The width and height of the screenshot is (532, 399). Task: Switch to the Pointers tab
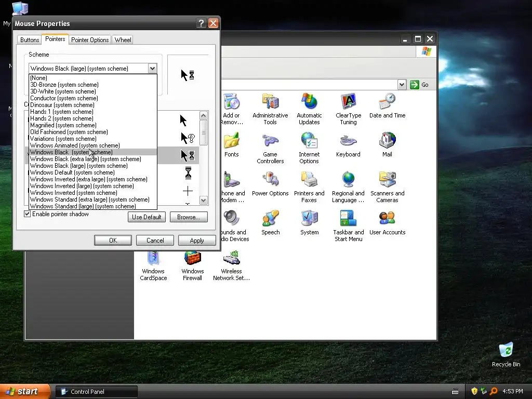(55, 39)
